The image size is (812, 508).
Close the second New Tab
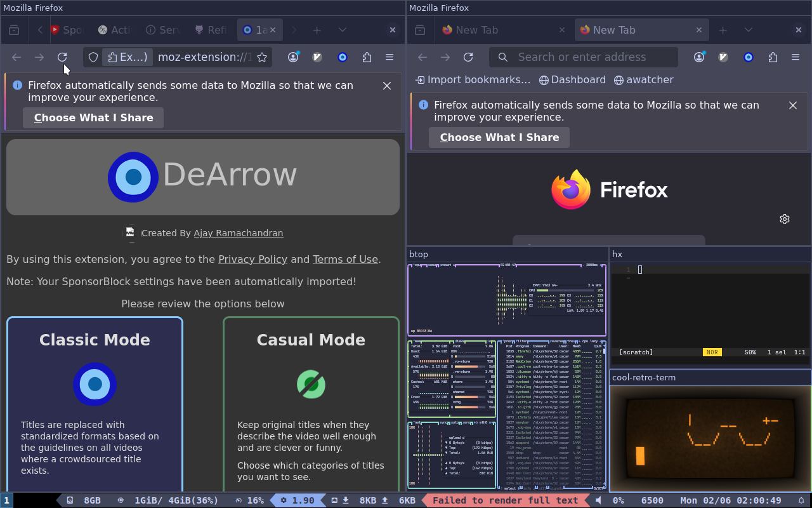tap(699, 30)
